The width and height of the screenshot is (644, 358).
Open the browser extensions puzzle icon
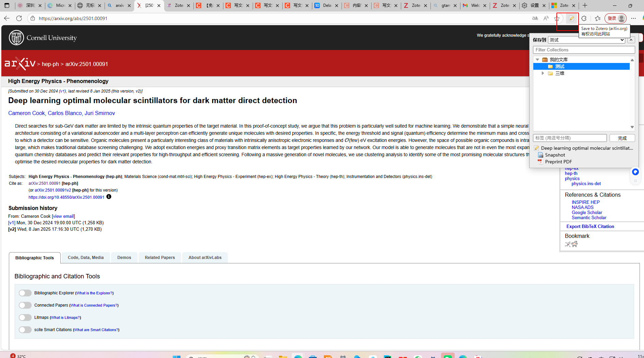tap(584, 18)
